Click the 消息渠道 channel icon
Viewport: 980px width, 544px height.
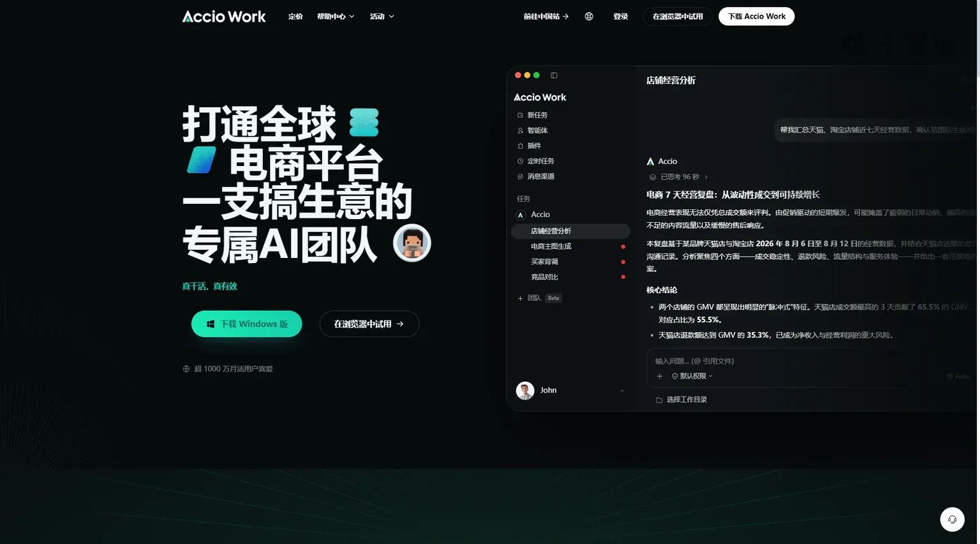click(x=520, y=177)
